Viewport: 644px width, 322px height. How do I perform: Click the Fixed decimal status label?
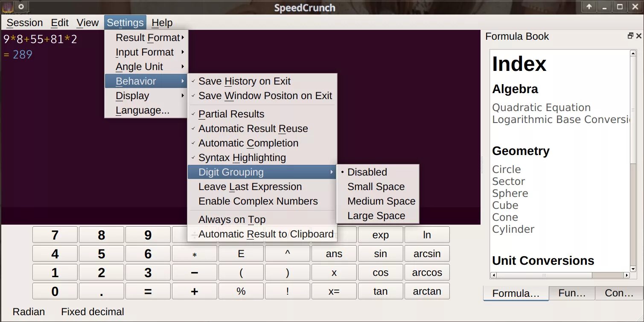93,312
